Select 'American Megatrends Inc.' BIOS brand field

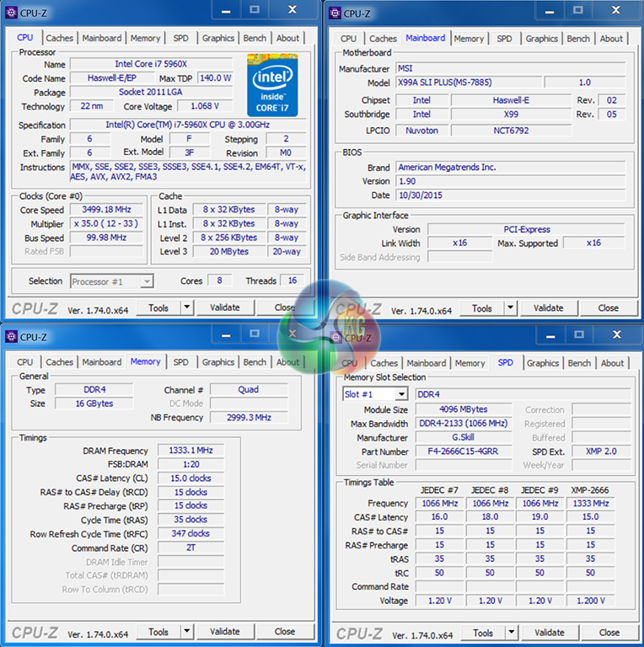pyautogui.click(x=511, y=167)
